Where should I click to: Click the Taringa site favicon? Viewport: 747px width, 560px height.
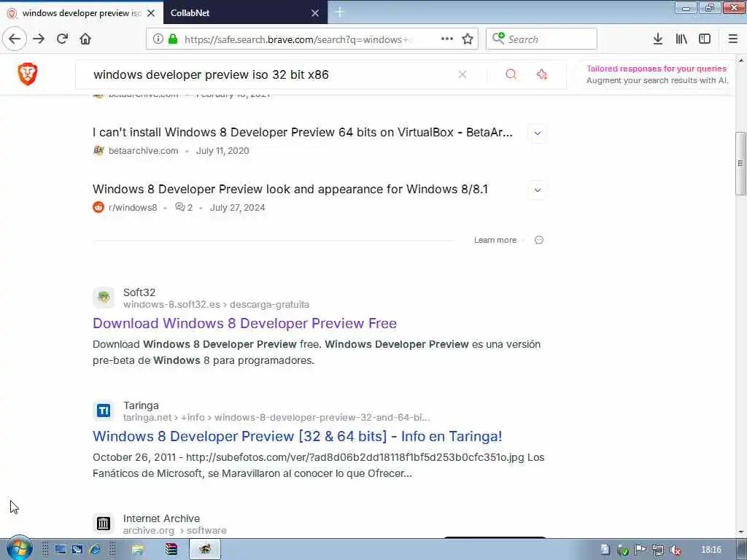tap(104, 411)
